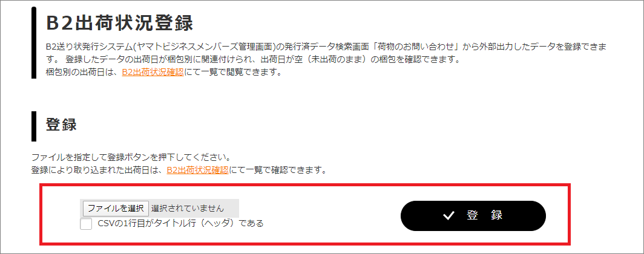The image size is (644, 254).
Task: Click the instruction ファイルを指定して登録ボタンを押下してください
Action: pyautogui.click(x=131, y=157)
